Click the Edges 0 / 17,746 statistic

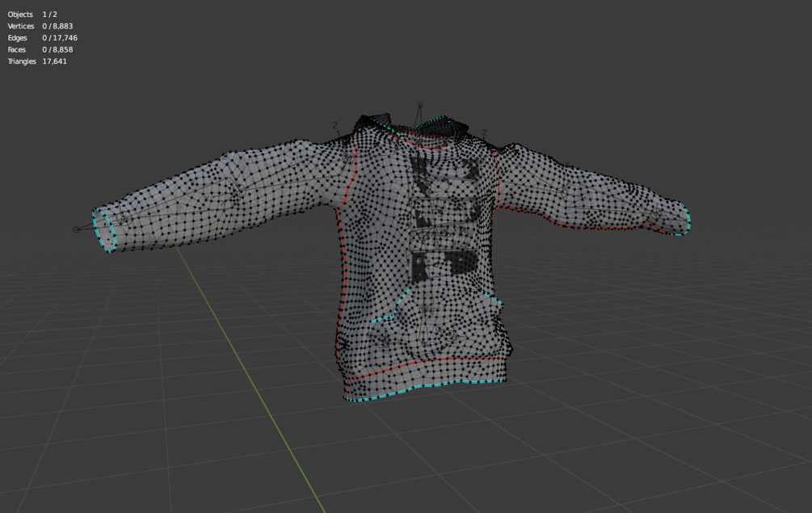point(43,38)
